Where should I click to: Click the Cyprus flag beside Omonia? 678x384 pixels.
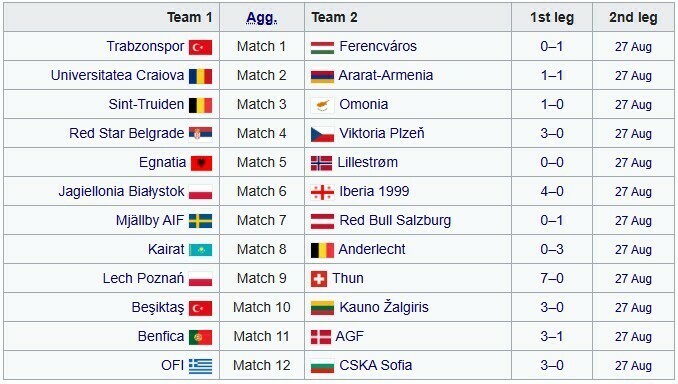tap(322, 105)
